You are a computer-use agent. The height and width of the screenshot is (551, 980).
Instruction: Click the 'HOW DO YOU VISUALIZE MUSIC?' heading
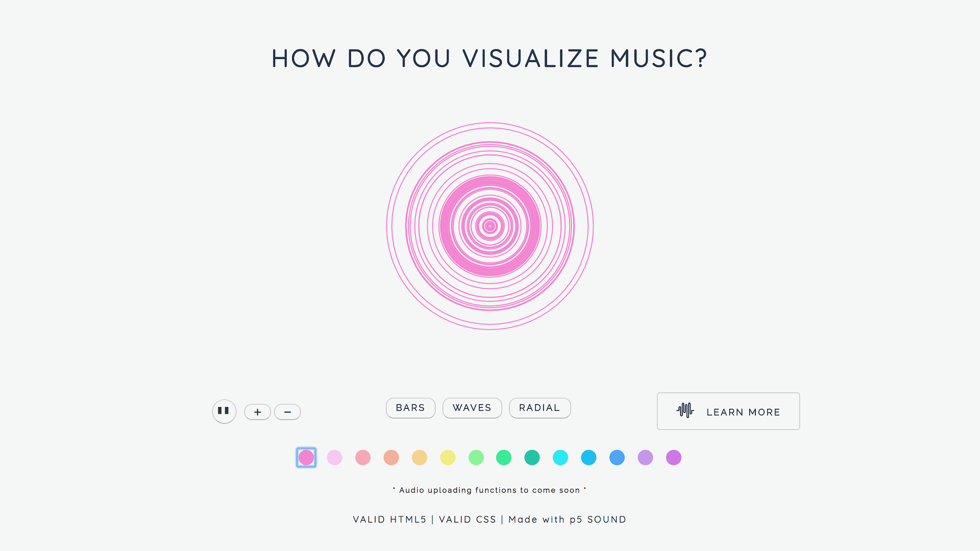click(490, 58)
